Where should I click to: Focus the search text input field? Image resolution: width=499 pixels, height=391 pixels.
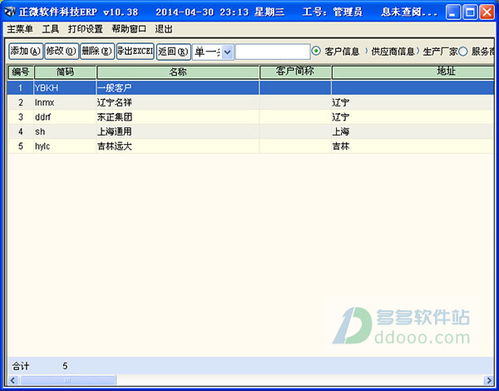[x=272, y=52]
